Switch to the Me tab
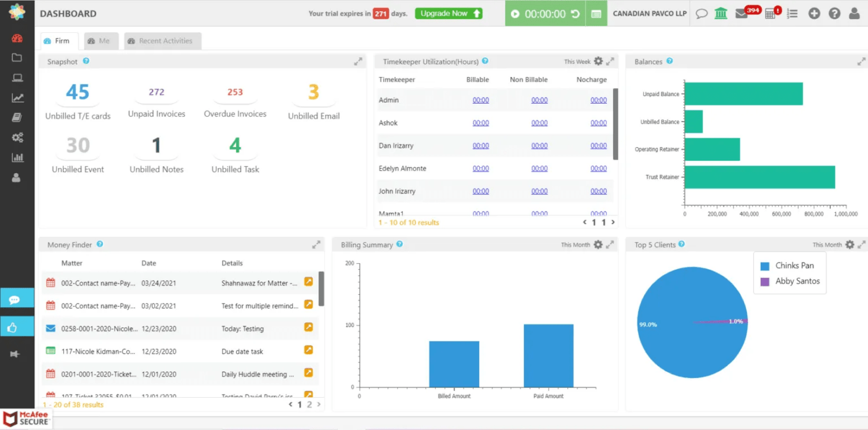The image size is (868, 430). pyautogui.click(x=101, y=41)
